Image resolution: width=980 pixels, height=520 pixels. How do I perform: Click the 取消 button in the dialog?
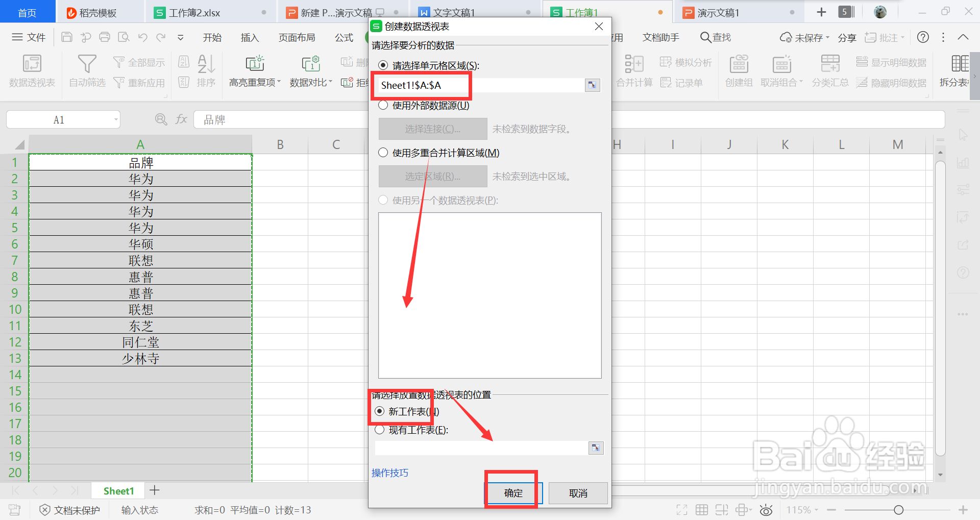point(578,493)
